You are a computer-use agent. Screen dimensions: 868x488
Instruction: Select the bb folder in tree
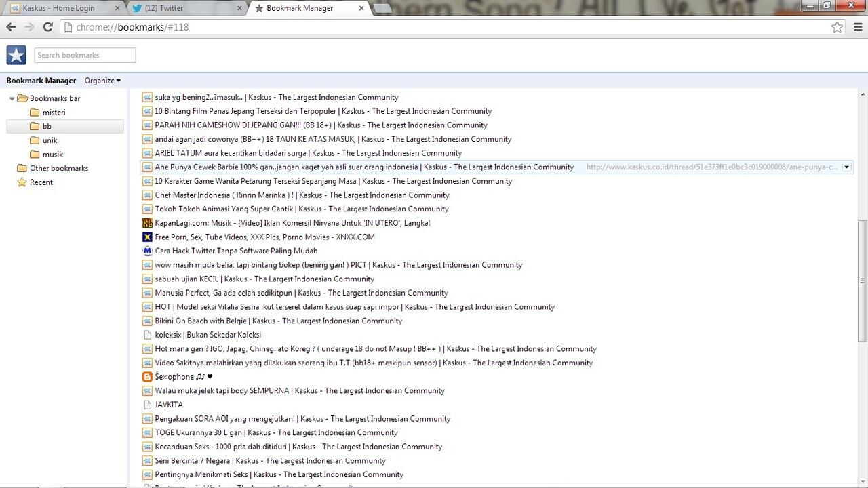[x=65, y=127]
